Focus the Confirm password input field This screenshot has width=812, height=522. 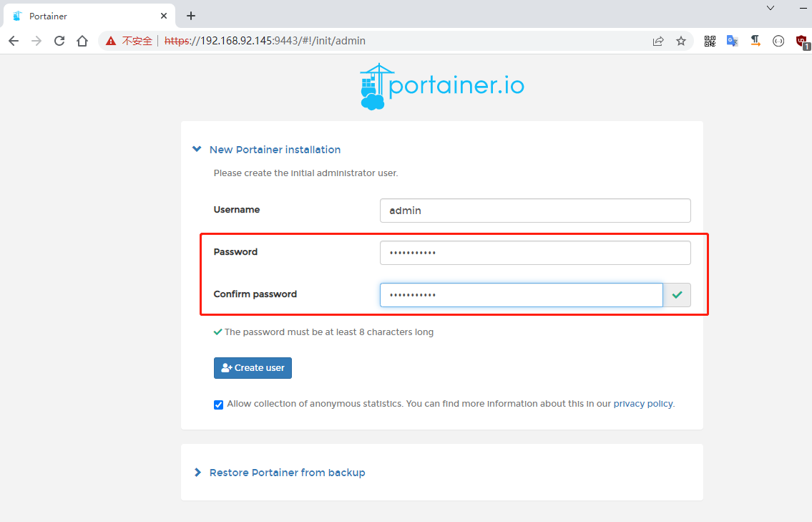point(521,295)
